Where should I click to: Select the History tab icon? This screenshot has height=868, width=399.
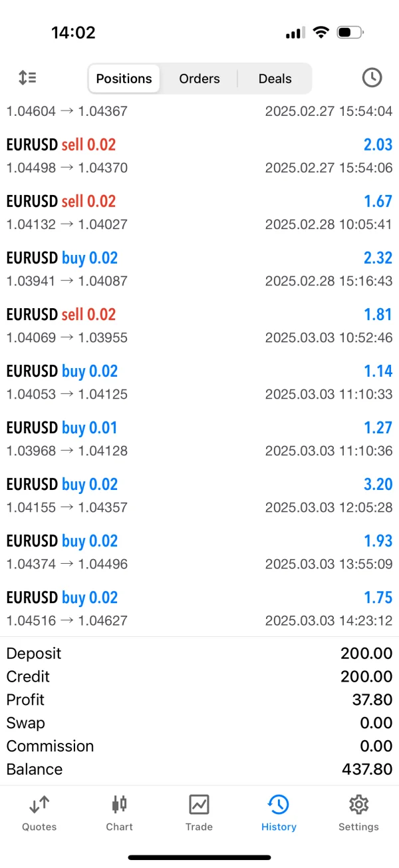pos(279,805)
